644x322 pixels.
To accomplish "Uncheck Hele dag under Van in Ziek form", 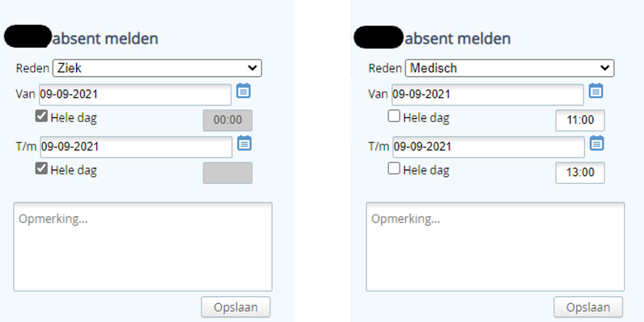I will (x=41, y=116).
